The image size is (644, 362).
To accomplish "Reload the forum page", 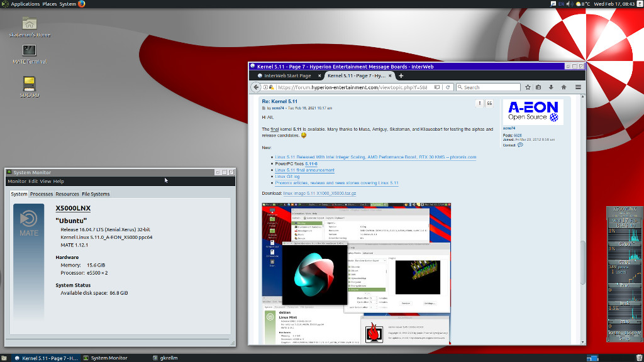I will (448, 87).
